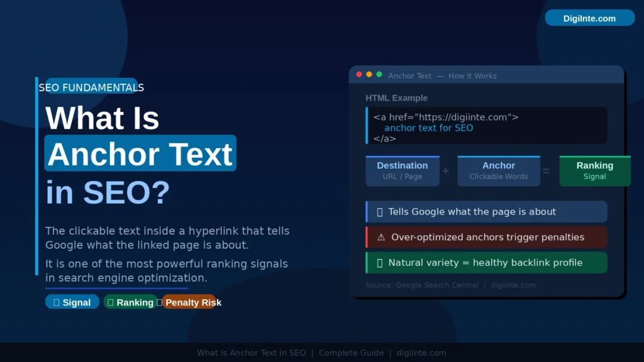Click 'Complete Guide' in the footer
This screenshot has width=644, height=362.
coord(351,353)
